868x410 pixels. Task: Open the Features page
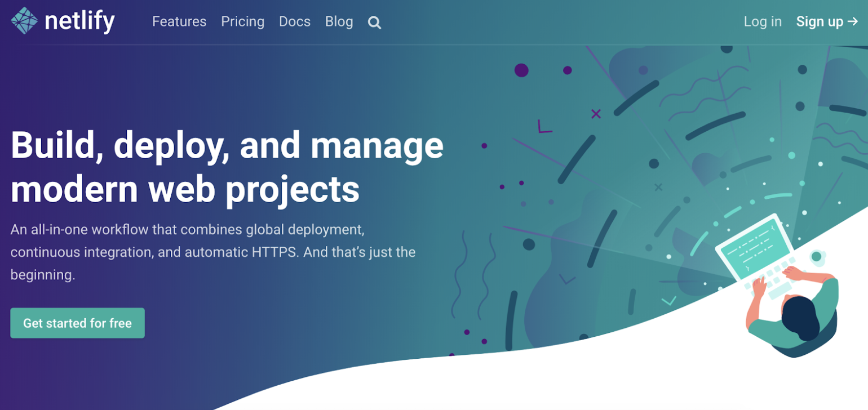(179, 22)
